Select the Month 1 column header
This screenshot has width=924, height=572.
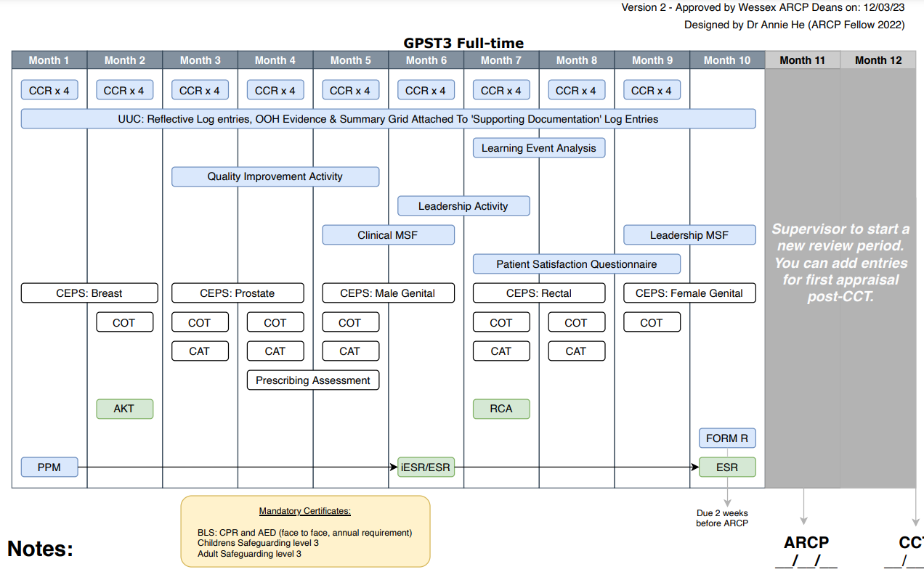coord(49,60)
